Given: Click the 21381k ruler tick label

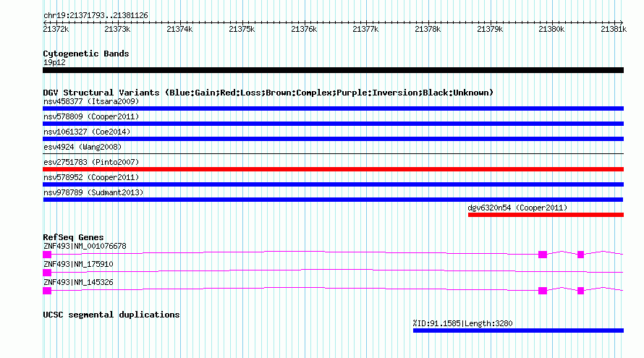Looking at the screenshot, I should (x=614, y=29).
